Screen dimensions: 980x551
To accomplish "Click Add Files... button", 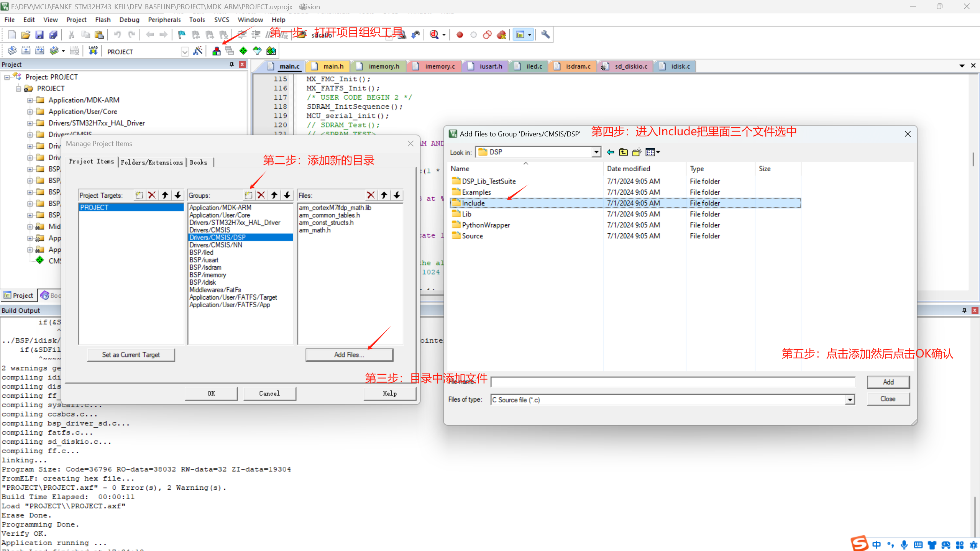I will click(x=349, y=355).
